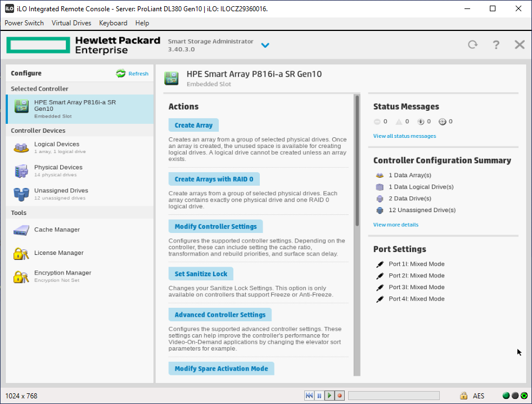Click the play playback control
The height and width of the screenshot is (404, 532).
tap(330, 396)
